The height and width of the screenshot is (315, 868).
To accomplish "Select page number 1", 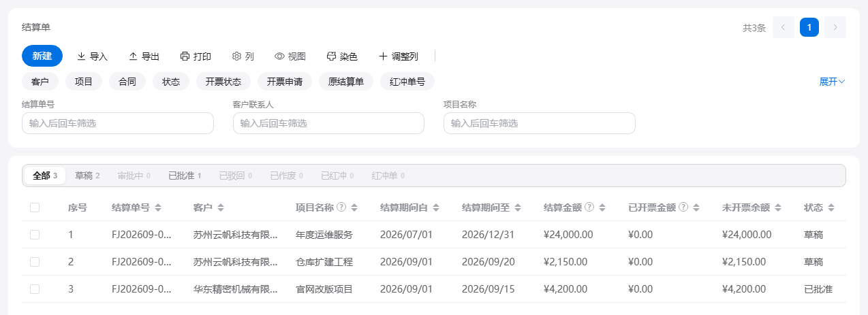I will 809,27.
